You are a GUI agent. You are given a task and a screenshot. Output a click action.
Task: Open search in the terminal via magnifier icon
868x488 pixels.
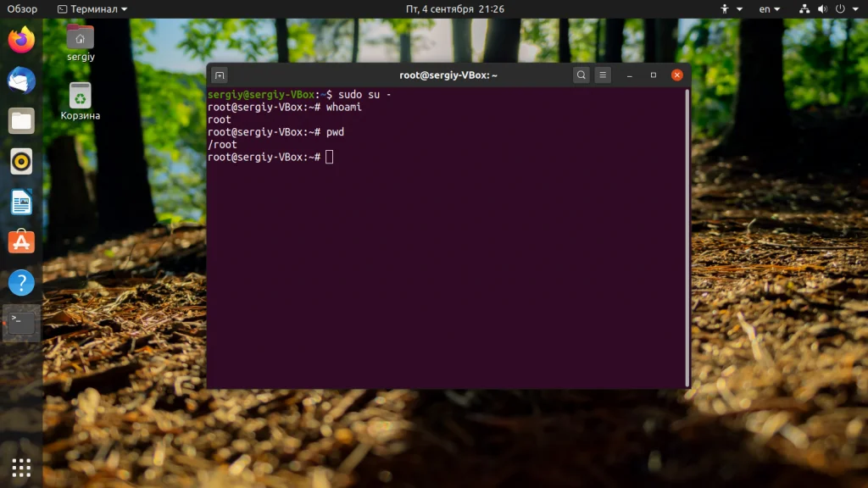[581, 75]
